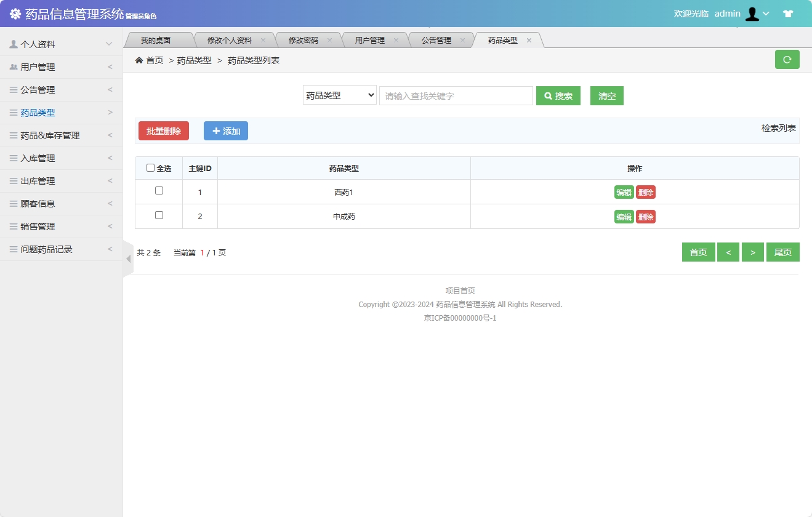Click the 批量删除 button
This screenshot has width=812, height=517.
(163, 130)
